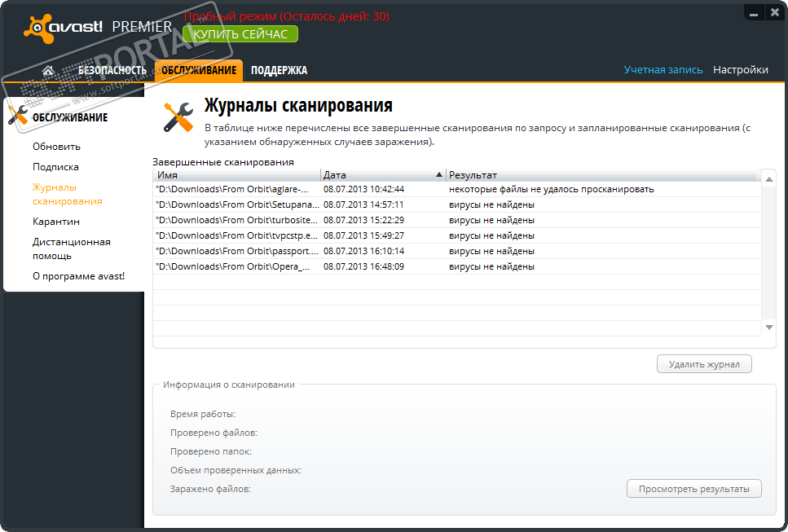Viewport: 788px width, 532px height.
Task: Click the avast! logo
Action: pos(63,29)
